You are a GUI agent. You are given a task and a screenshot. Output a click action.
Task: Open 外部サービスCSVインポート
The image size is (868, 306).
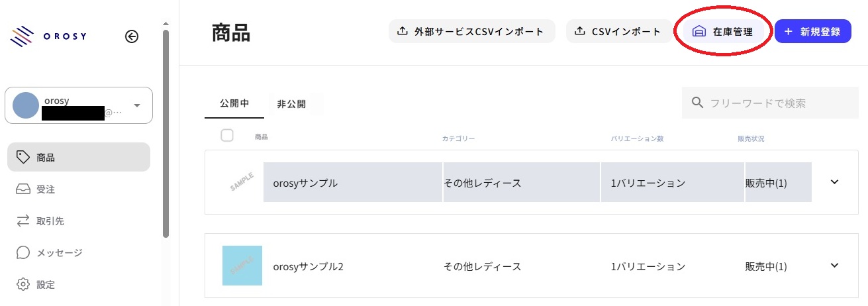pos(471,31)
